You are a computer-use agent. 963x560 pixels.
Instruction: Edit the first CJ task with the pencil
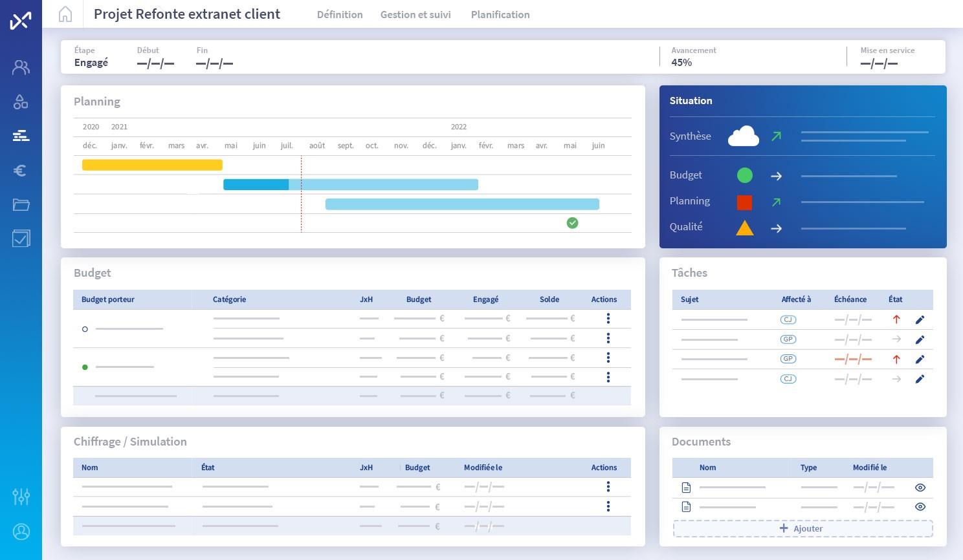pos(920,319)
